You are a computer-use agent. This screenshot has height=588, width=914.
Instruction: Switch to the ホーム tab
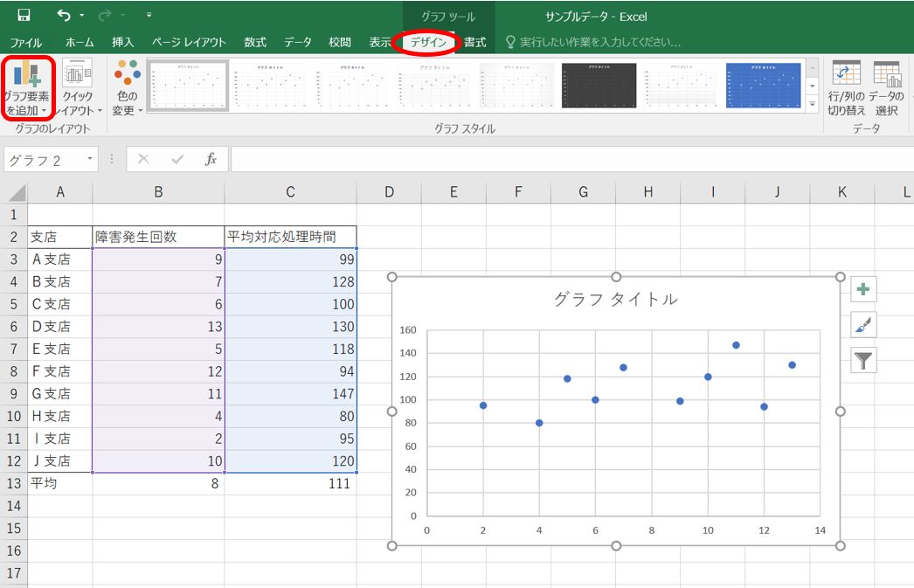click(x=80, y=42)
